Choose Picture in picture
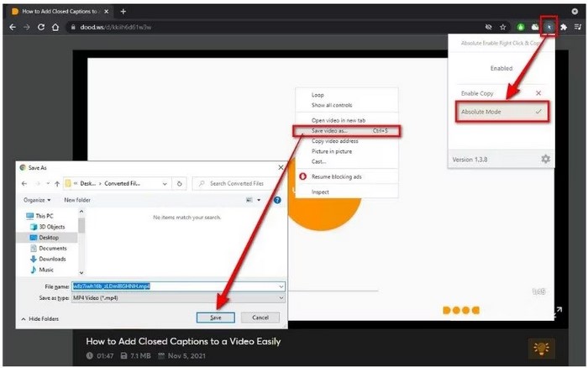 tap(332, 151)
